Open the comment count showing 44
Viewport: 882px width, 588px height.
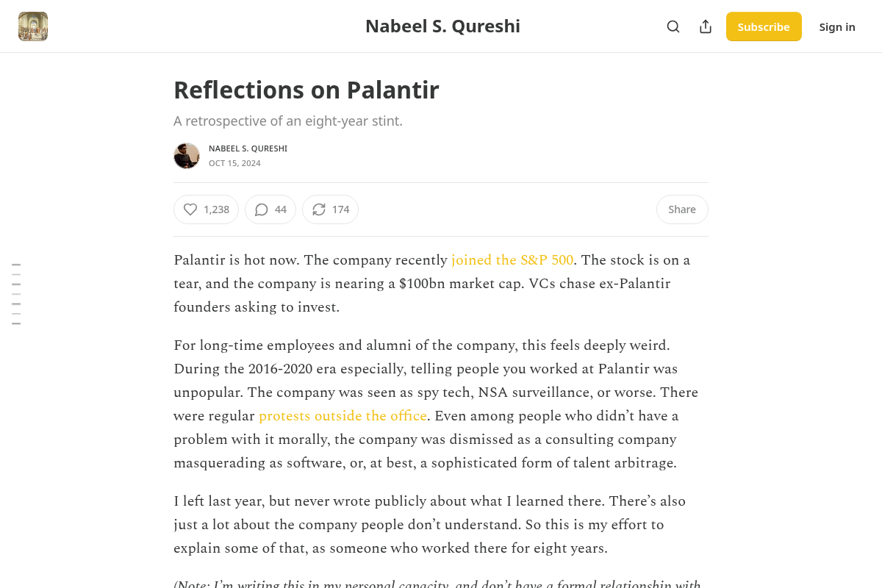pyautogui.click(x=280, y=209)
